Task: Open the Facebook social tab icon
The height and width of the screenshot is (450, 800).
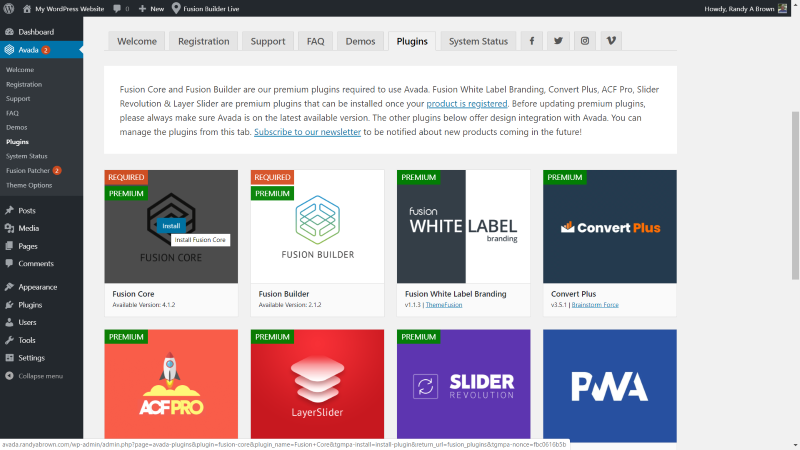Action: 532,41
